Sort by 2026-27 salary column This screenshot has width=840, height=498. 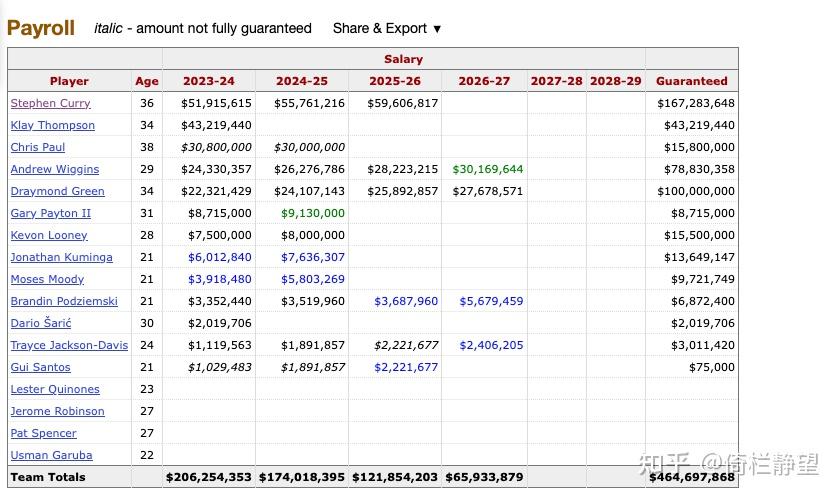pyautogui.click(x=484, y=81)
